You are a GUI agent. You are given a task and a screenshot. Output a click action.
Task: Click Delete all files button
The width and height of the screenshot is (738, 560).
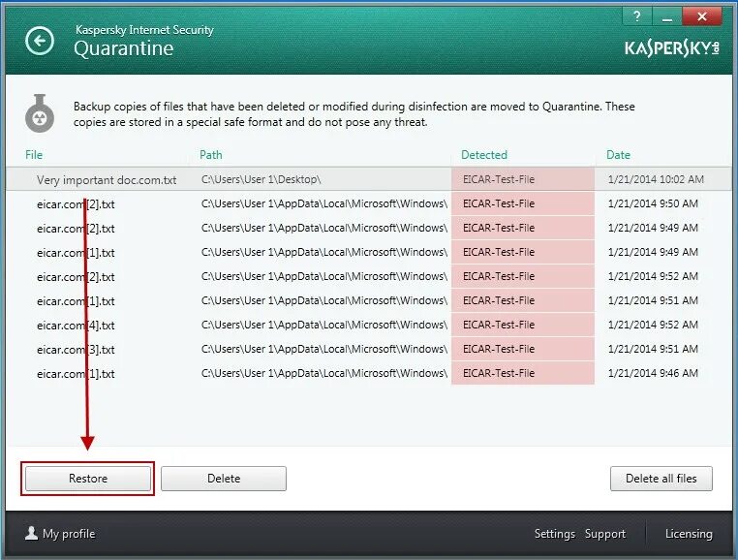(x=661, y=479)
